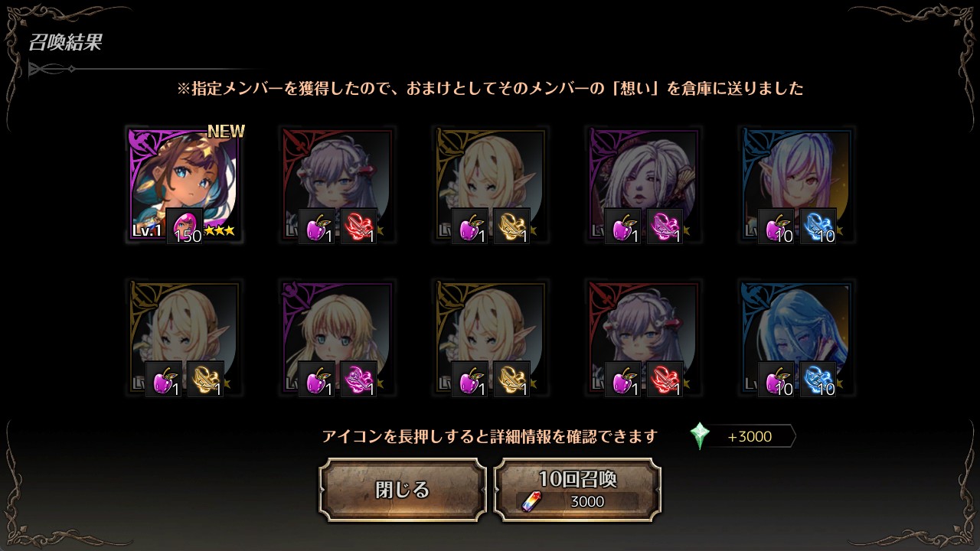Click the red crystal icon in top row
This screenshot has height=551, width=980.
[359, 227]
